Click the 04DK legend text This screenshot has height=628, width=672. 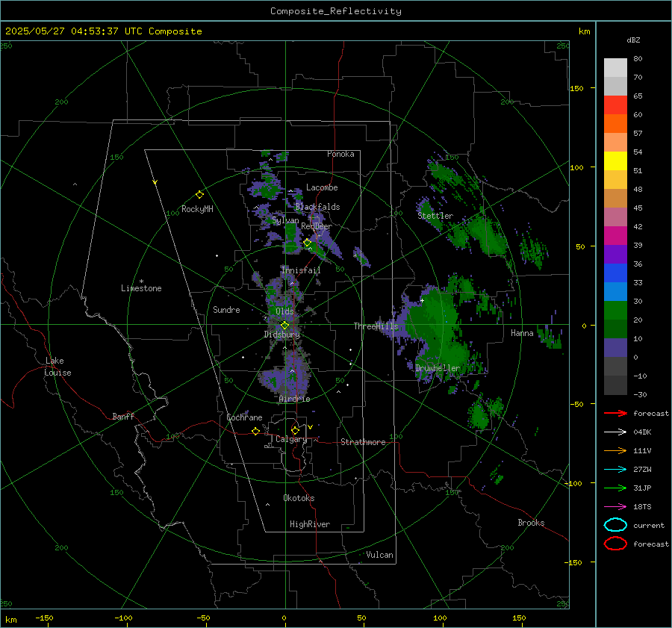642,432
